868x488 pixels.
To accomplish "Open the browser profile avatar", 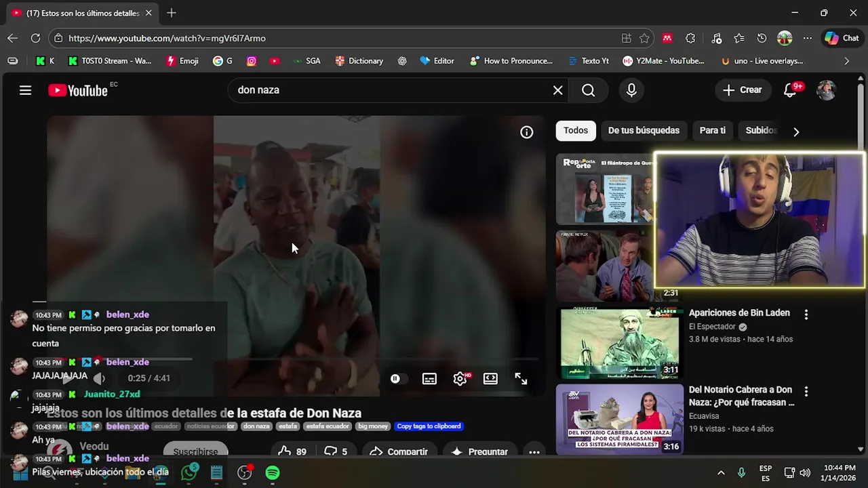I will point(785,38).
